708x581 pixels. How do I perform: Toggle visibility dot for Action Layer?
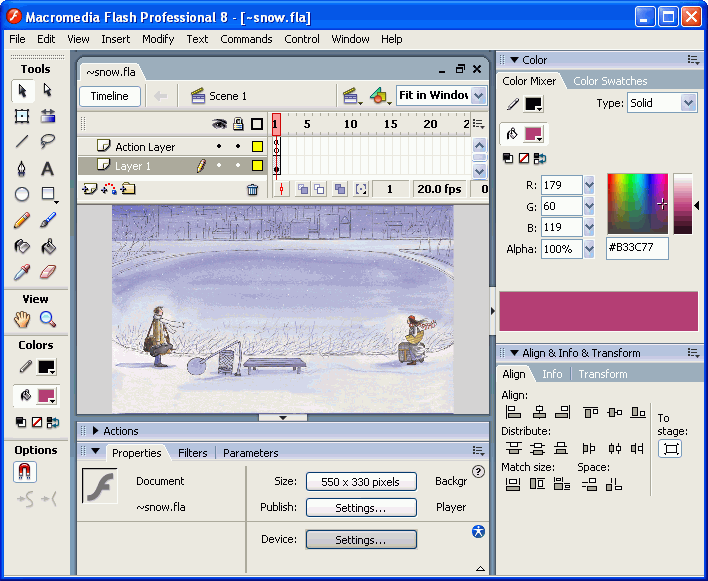point(219,146)
